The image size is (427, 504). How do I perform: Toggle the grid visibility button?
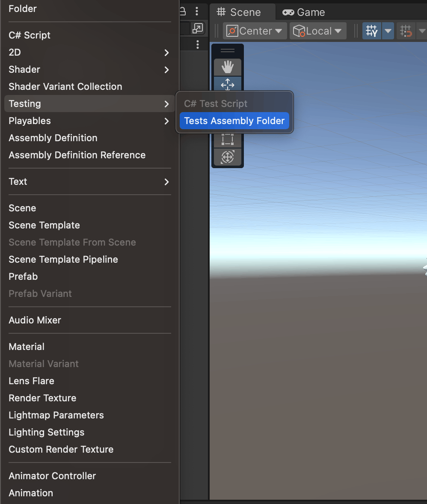coord(372,31)
